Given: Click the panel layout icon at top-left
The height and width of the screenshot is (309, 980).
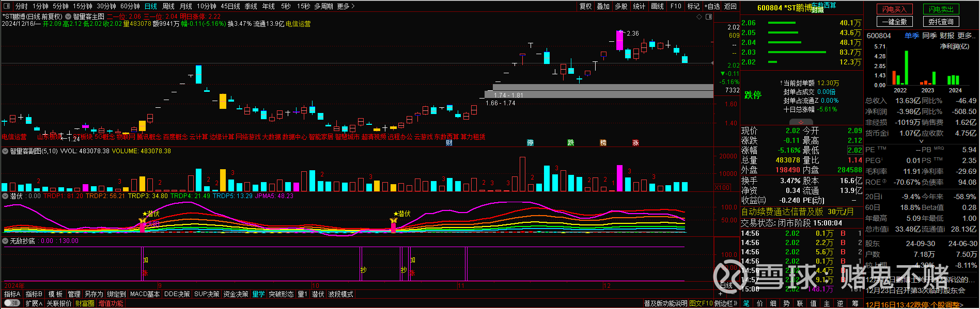Looking at the screenshot, I should pyautogui.click(x=6, y=6).
